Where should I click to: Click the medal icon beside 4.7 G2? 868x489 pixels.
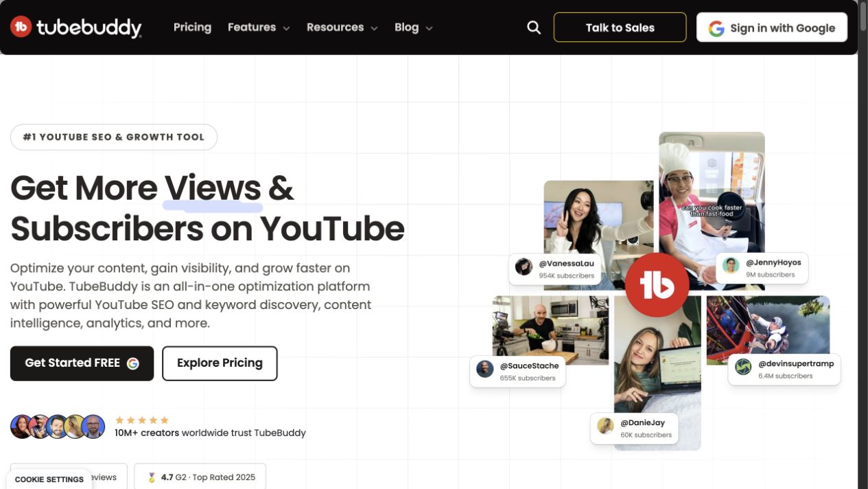click(x=152, y=477)
